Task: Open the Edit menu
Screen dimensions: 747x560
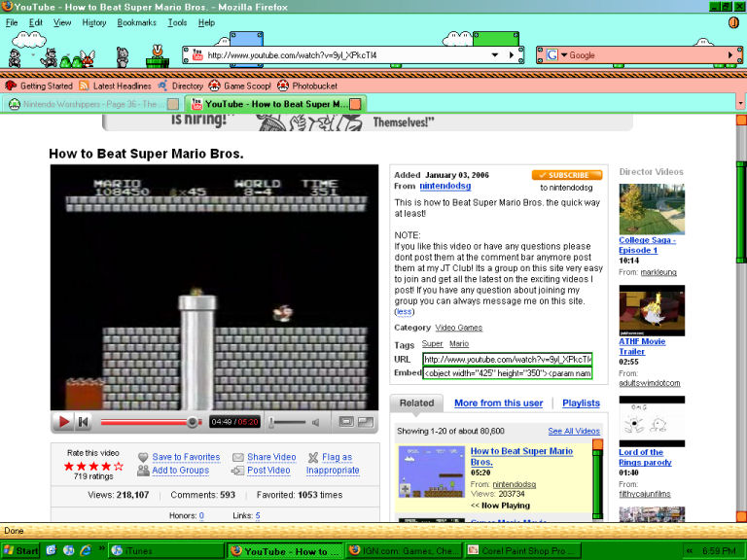Action: point(36,22)
